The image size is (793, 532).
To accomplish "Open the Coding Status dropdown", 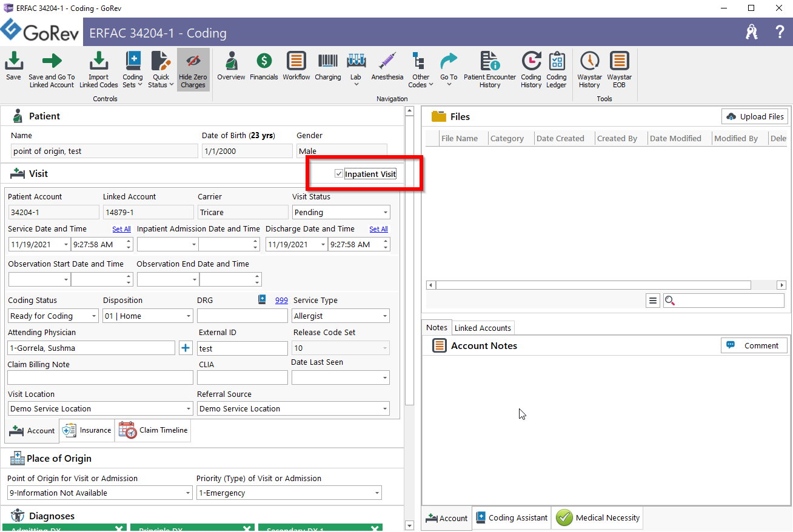I will pos(94,316).
